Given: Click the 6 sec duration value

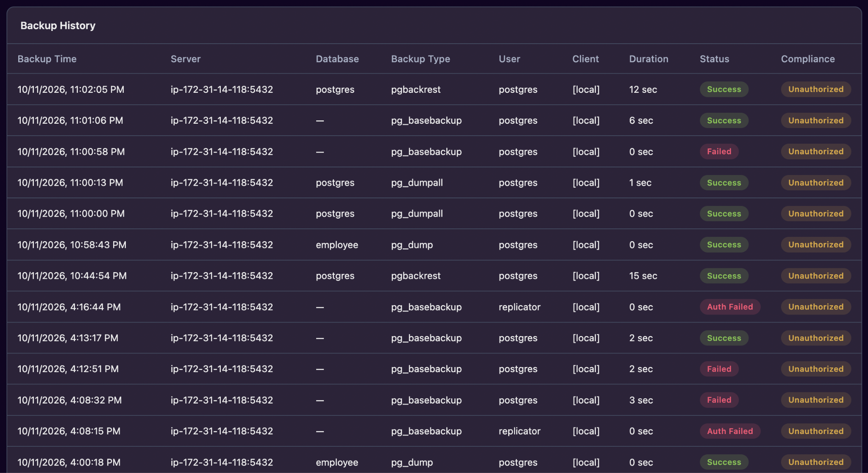Looking at the screenshot, I should tap(641, 120).
